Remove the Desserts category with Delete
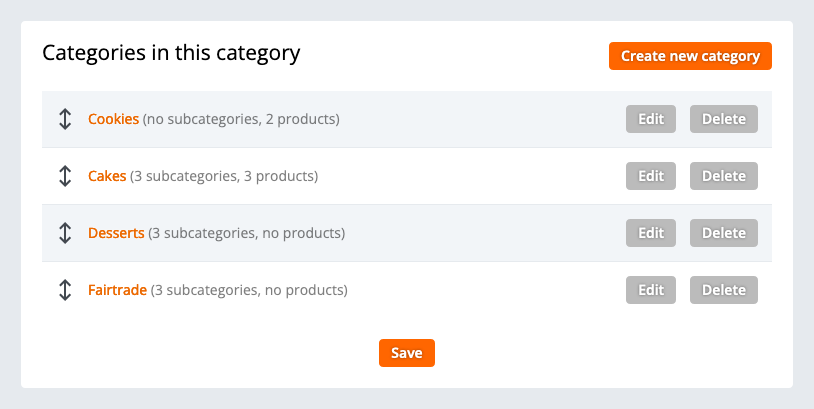814x409 pixels. click(x=724, y=233)
